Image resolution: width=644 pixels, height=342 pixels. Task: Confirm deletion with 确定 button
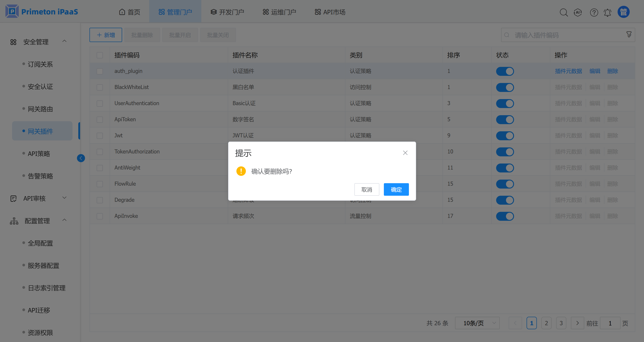pos(396,189)
